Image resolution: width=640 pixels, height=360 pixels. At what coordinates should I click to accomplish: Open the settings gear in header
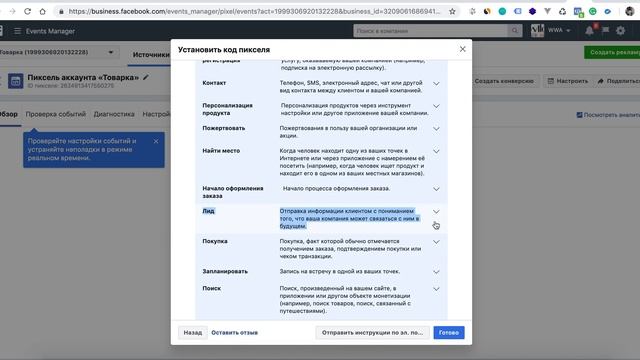(620, 31)
